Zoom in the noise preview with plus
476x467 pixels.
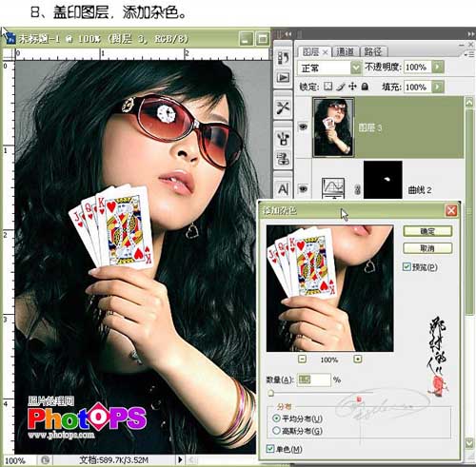click(x=358, y=360)
